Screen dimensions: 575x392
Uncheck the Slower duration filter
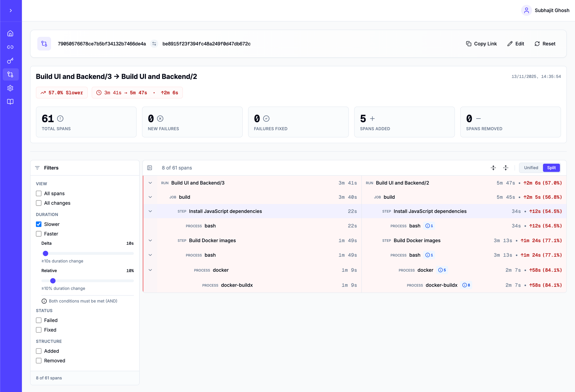[39, 224]
